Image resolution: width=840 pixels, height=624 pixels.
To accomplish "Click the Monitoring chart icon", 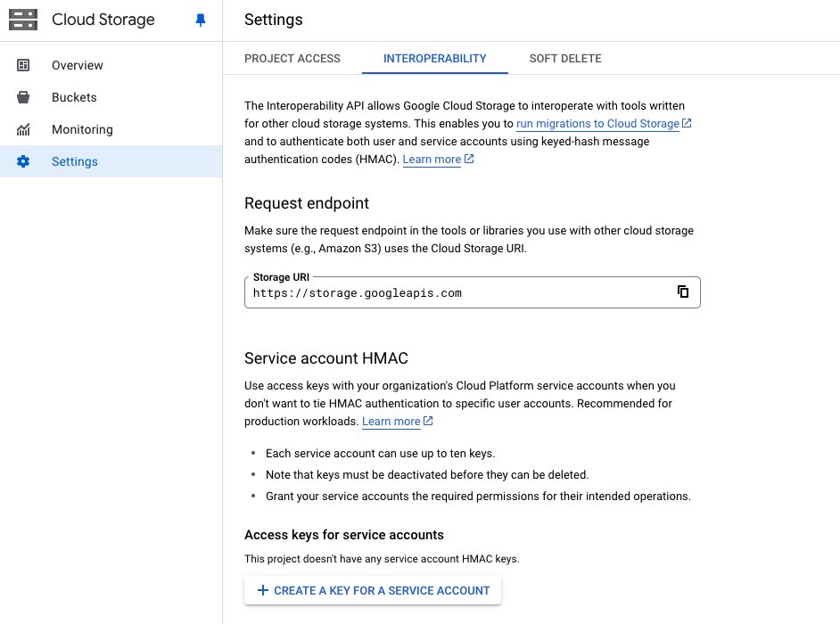I will coord(23,129).
